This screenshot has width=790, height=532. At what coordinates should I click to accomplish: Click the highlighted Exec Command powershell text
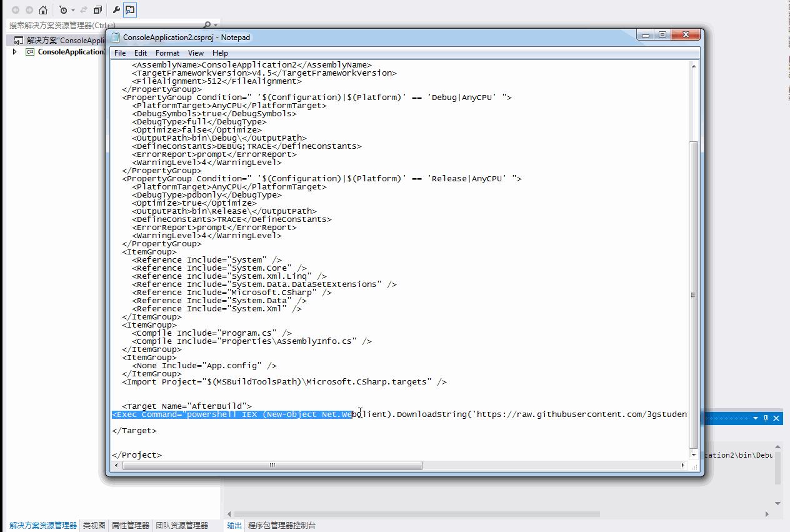232,414
